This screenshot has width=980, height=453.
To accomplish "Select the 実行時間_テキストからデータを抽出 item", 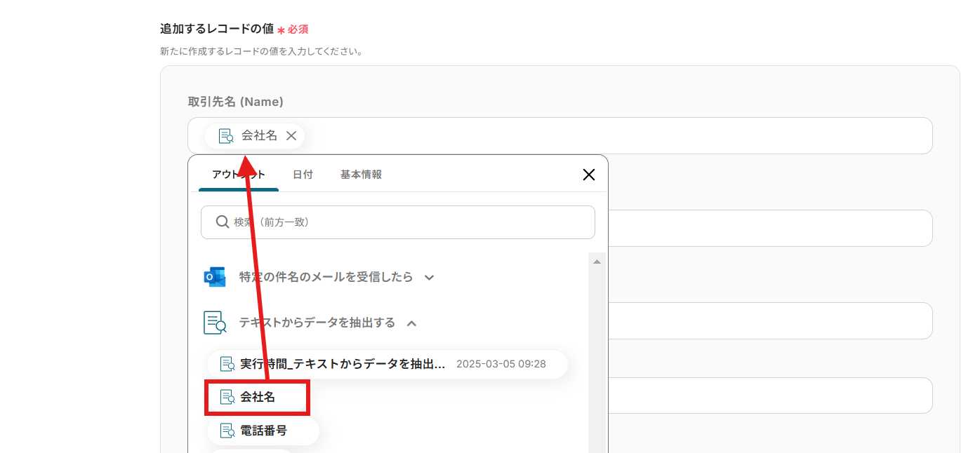I will tap(387, 364).
